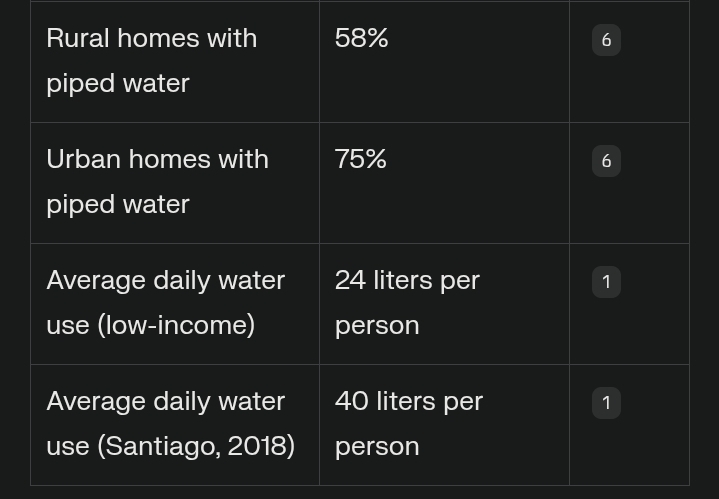Click the "Urban homes with piped water" cell
The width and height of the screenshot is (719, 499).
[x=157, y=181]
